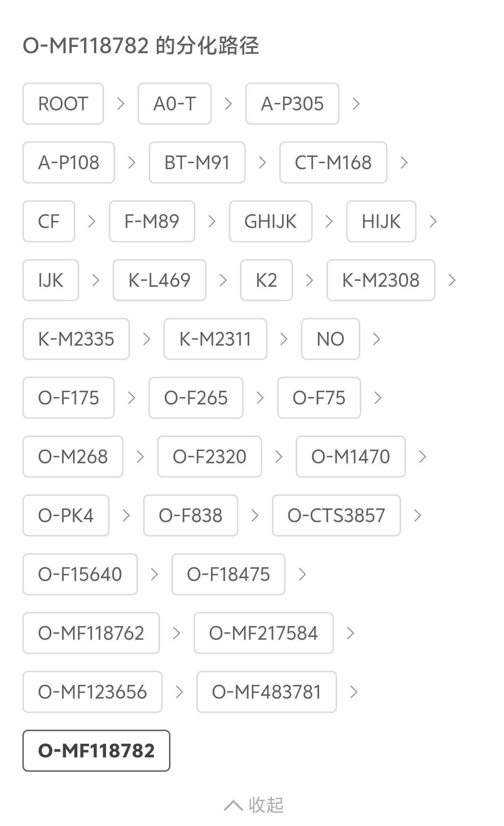This screenshot has width=504, height=826.
Task: Tap the CT-M168 node
Action: [333, 162]
